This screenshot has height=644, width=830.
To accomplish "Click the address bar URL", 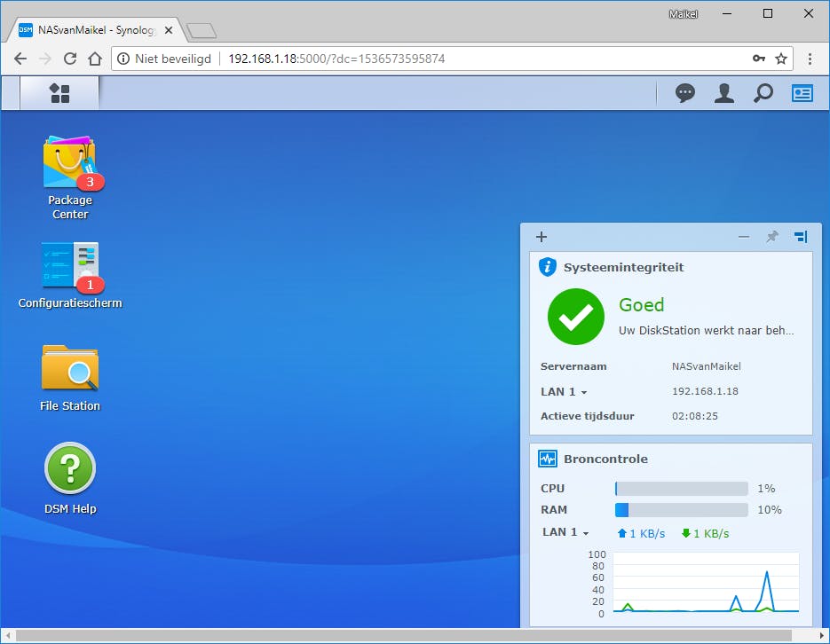I will (x=336, y=59).
